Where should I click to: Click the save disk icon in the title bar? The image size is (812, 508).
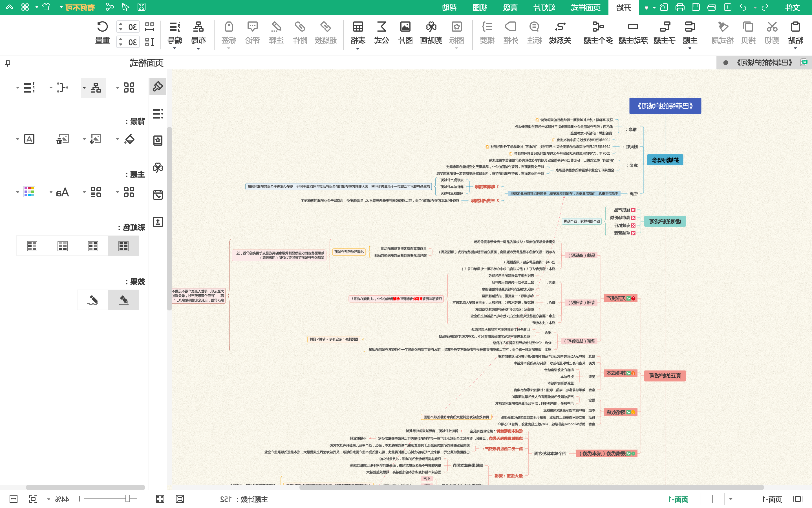point(696,7)
